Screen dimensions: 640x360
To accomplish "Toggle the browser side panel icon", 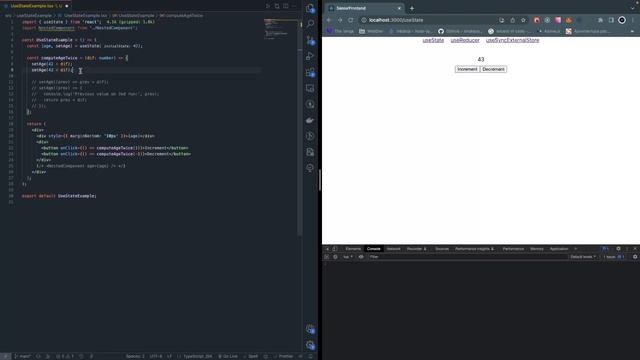I will (x=611, y=20).
